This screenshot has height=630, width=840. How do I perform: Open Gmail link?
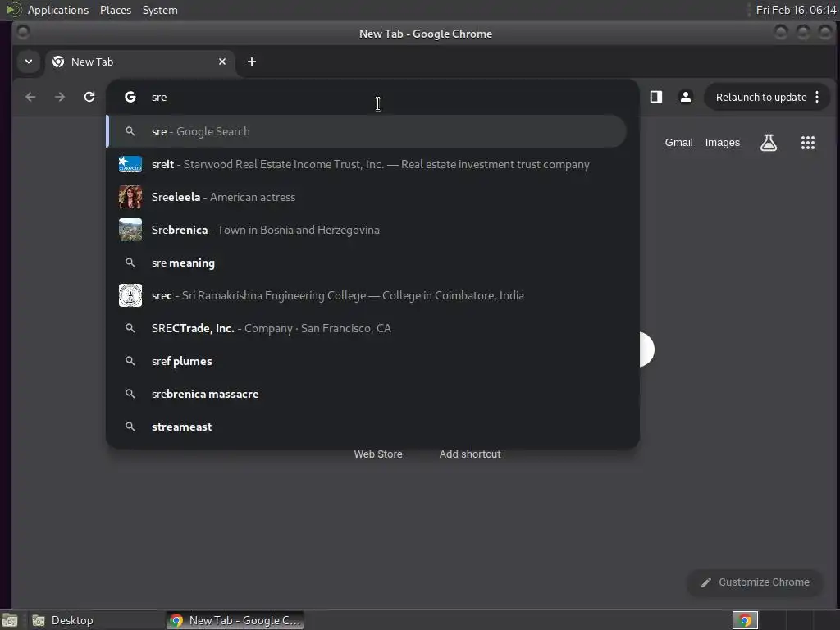coord(678,143)
